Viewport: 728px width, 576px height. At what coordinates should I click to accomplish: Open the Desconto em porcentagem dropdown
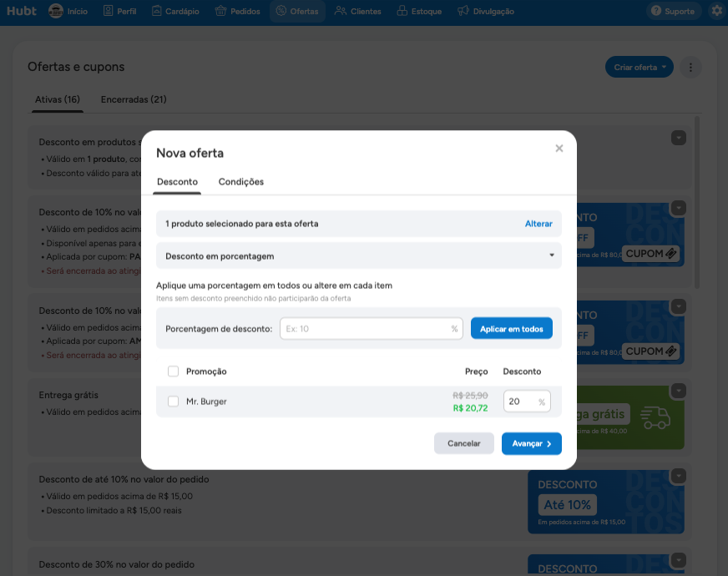click(359, 255)
